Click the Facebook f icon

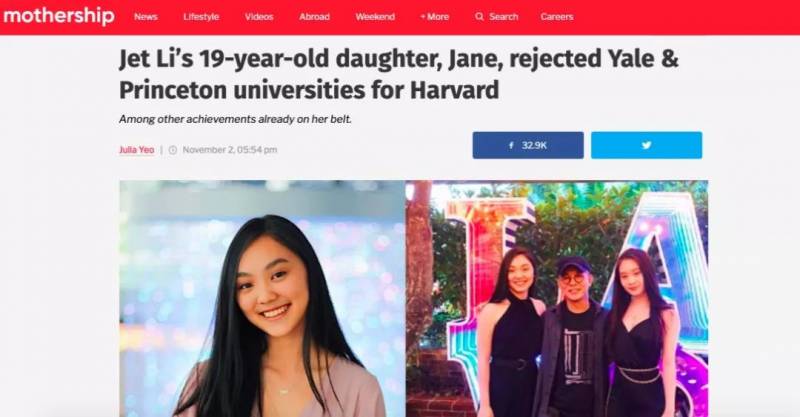click(511, 145)
